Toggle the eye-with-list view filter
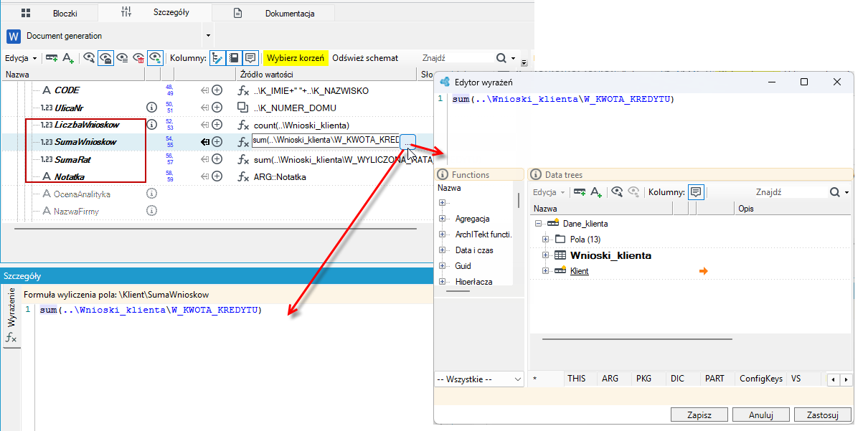The width and height of the screenshot is (868, 431). (123, 58)
